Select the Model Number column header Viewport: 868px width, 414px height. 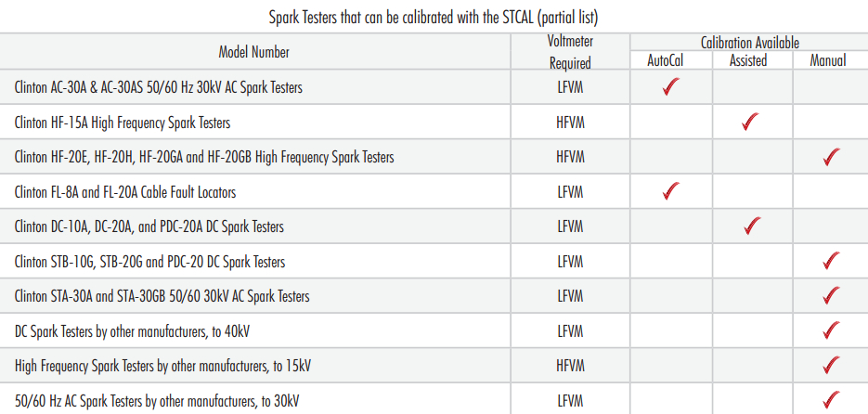point(253,52)
